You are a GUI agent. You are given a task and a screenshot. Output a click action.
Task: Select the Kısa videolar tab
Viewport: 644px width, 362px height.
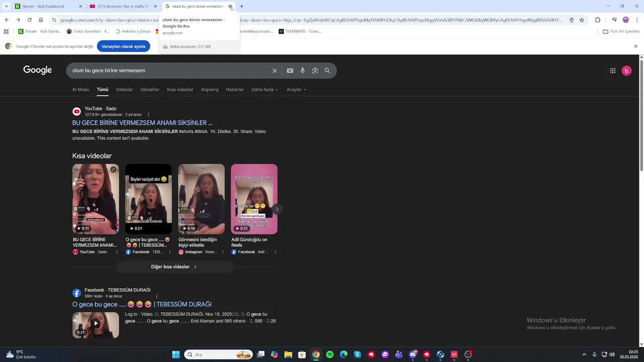click(x=180, y=89)
